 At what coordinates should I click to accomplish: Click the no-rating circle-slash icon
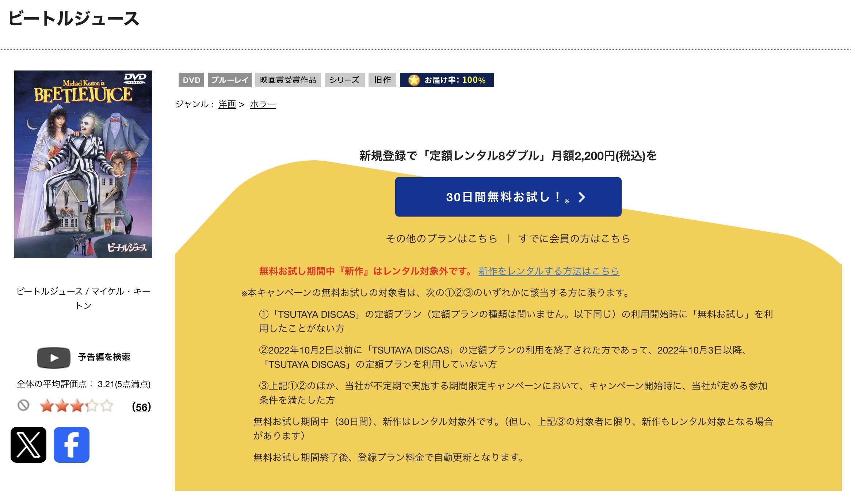23,405
